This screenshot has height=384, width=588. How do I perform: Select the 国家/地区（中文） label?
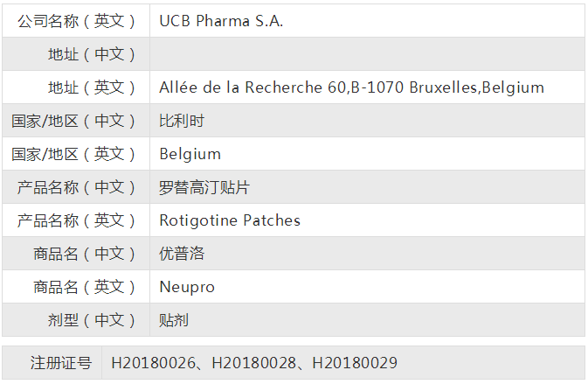point(74,121)
